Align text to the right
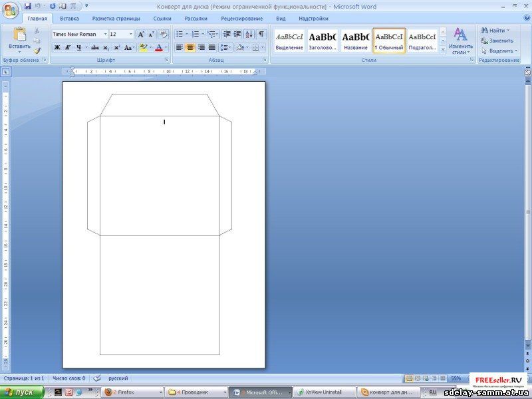 [x=201, y=47]
